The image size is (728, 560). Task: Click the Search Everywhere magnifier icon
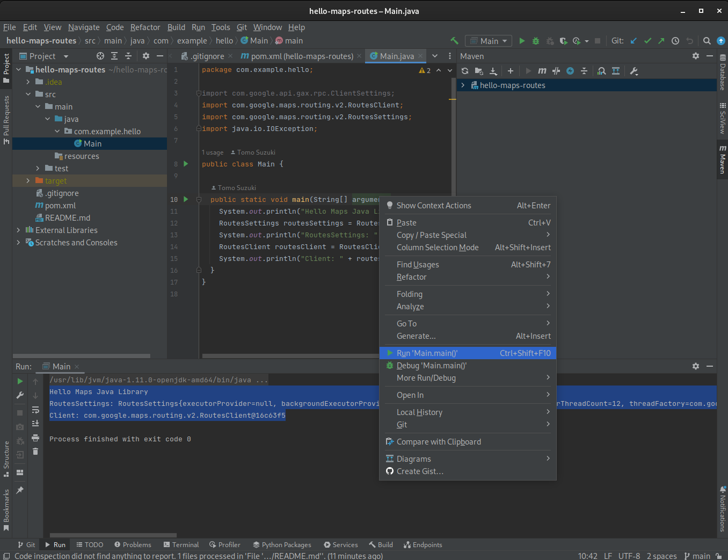coord(707,41)
